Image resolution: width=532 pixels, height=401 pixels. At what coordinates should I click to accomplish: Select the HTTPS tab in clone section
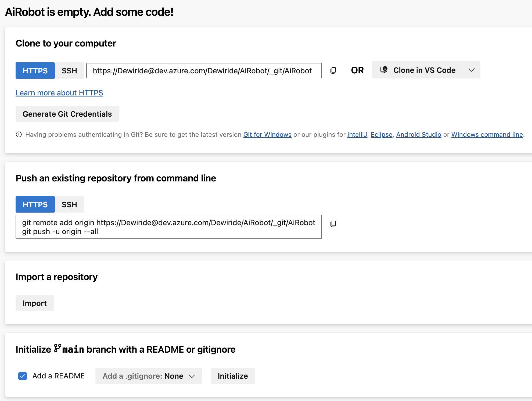35,70
